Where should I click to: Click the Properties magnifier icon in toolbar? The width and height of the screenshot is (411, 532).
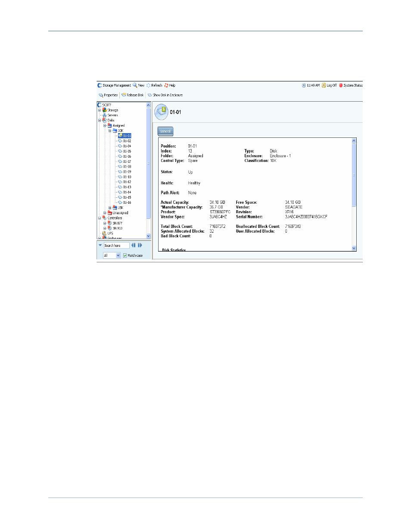tap(101, 95)
